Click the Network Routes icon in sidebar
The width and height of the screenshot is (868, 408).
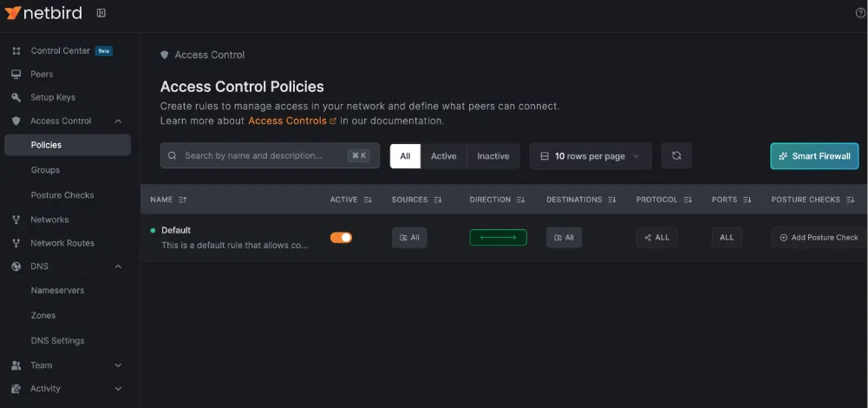16,243
